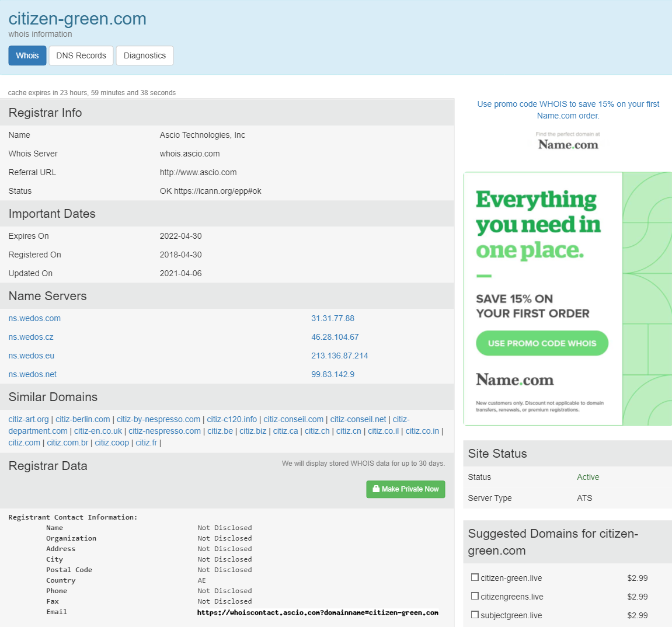Click the citizen-green.com page title
Screen dimensions: 672x627
[78, 19]
